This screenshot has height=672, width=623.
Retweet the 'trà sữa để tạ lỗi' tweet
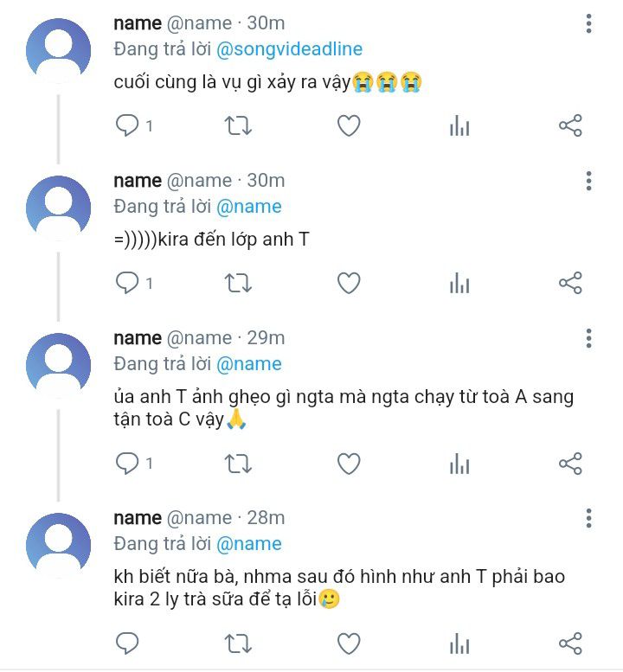pos(238,643)
